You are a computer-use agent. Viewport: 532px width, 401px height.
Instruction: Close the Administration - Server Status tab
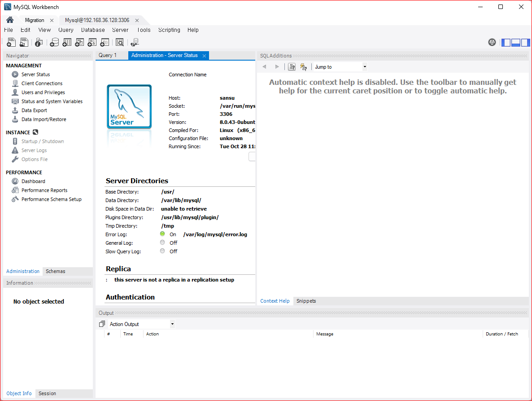click(204, 56)
